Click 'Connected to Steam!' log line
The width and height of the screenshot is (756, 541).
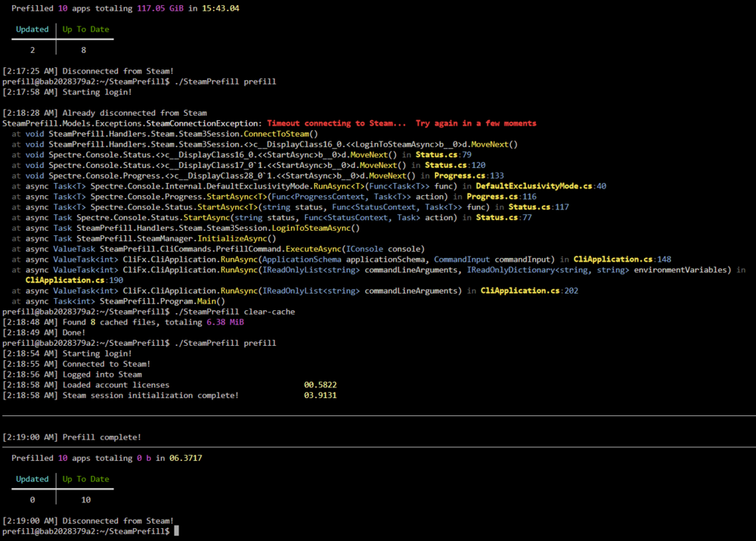click(107, 364)
